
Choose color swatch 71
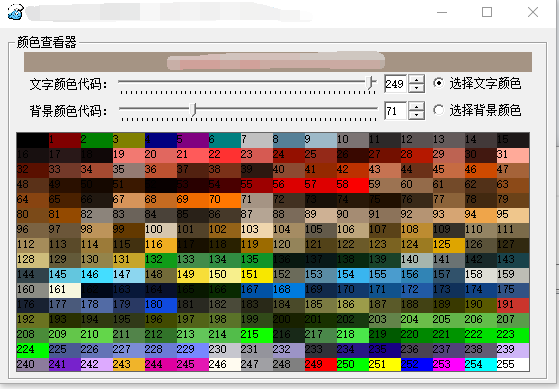click(x=257, y=200)
